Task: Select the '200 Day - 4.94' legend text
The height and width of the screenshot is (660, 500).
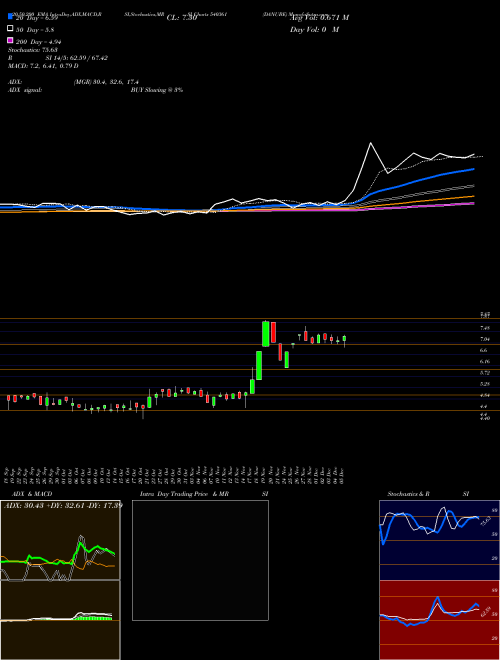Action: click(x=38, y=42)
